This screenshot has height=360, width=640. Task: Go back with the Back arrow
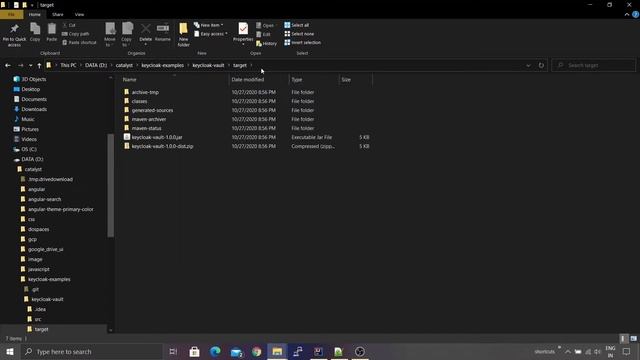pyautogui.click(x=8, y=65)
